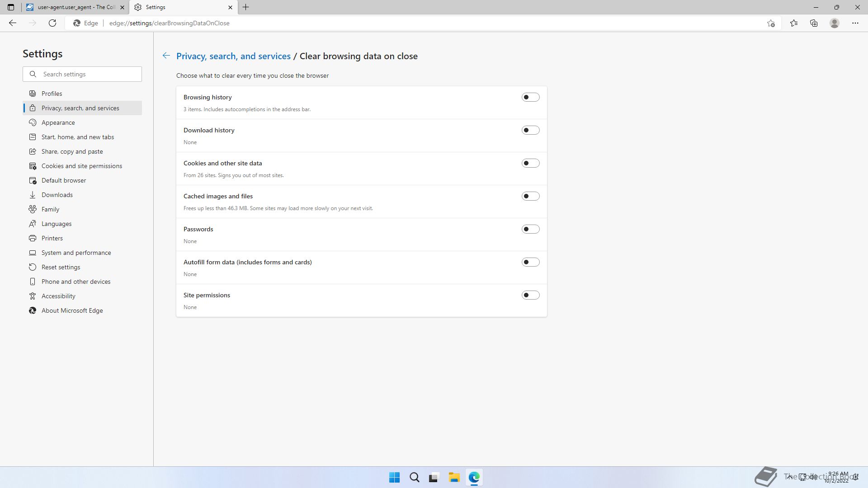Viewport: 868px width, 488px height.
Task: Open File Explorer from taskbar
Action: tap(454, 477)
